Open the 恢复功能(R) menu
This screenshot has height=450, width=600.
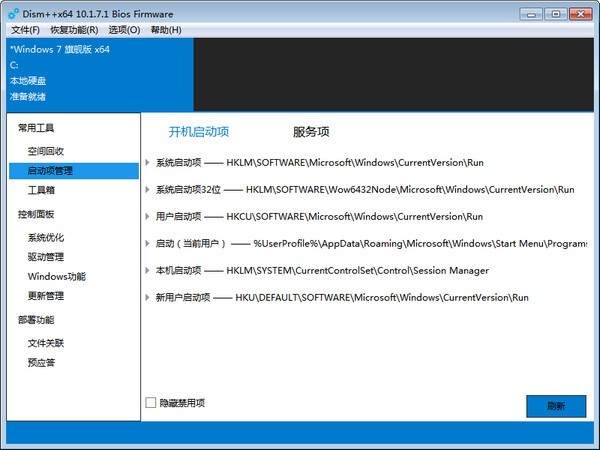coord(72,30)
